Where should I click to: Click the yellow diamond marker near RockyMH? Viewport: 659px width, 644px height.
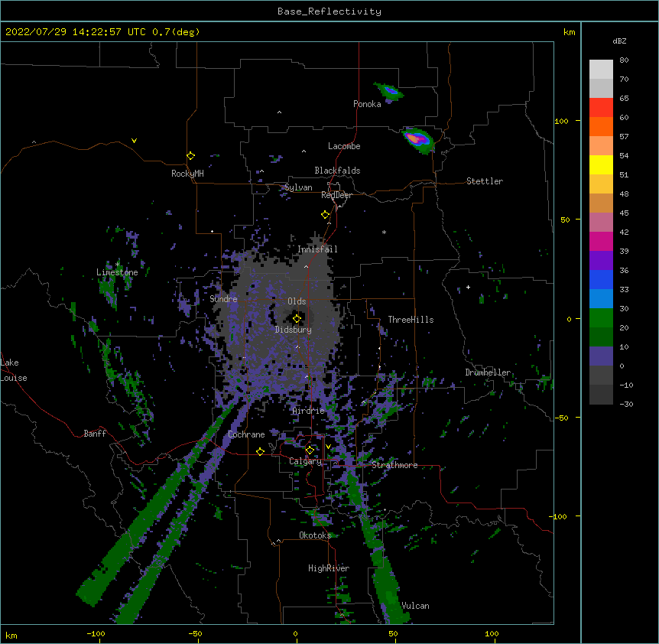[x=191, y=156]
